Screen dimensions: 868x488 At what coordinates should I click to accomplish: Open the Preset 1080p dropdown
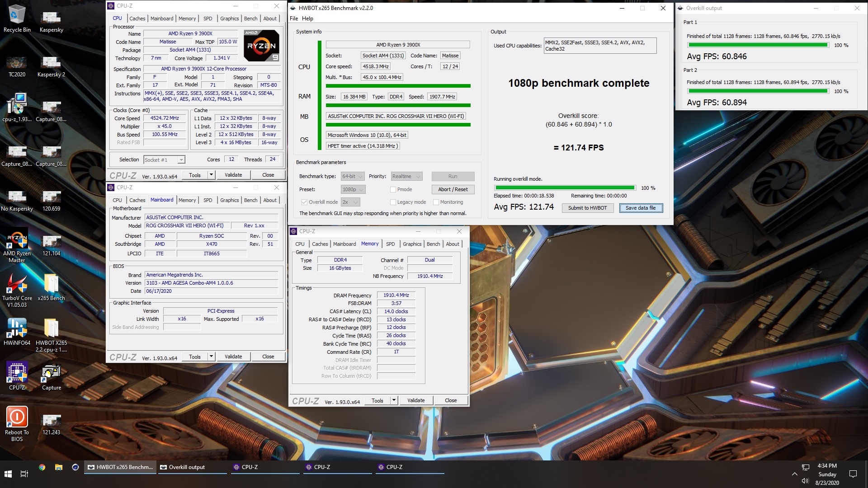[x=353, y=189]
